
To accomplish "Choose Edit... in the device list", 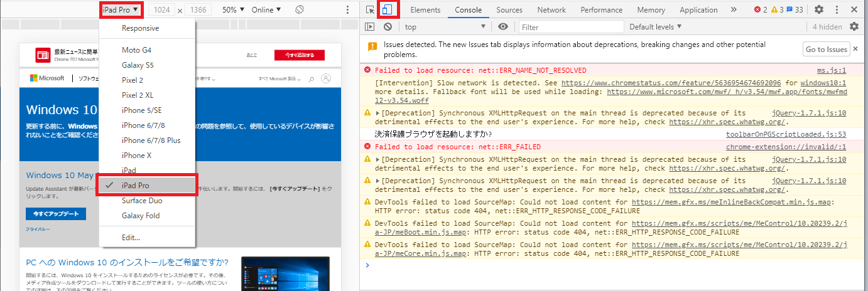I will (x=148, y=238).
